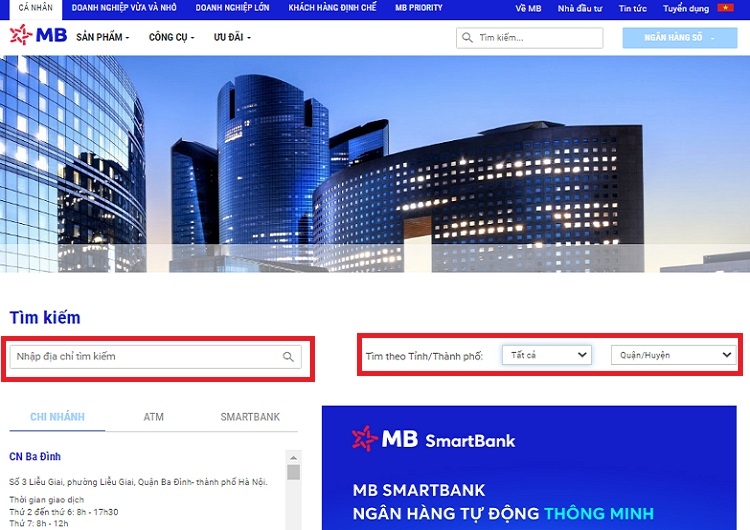Click the Vietnam flag language icon

[x=725, y=8]
